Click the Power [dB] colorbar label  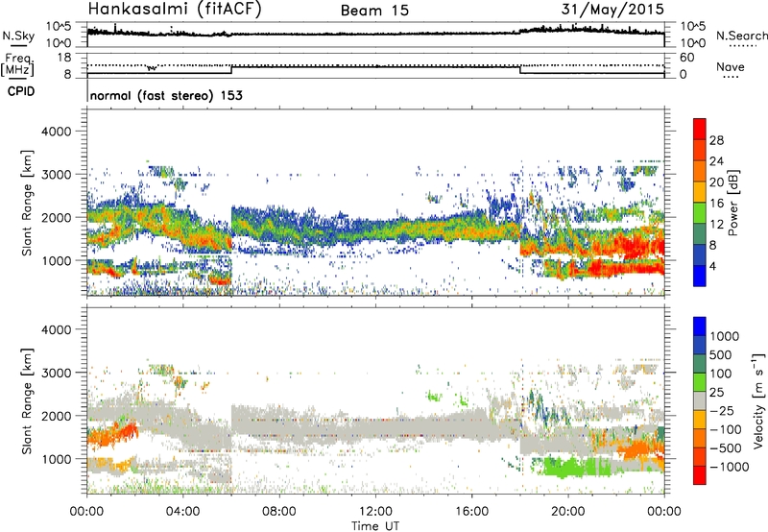click(732, 203)
